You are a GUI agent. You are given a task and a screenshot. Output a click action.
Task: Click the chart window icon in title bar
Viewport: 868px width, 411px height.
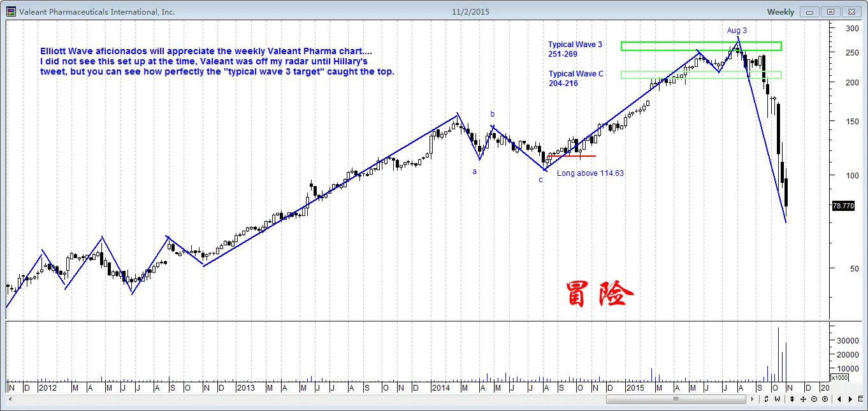pos(11,11)
